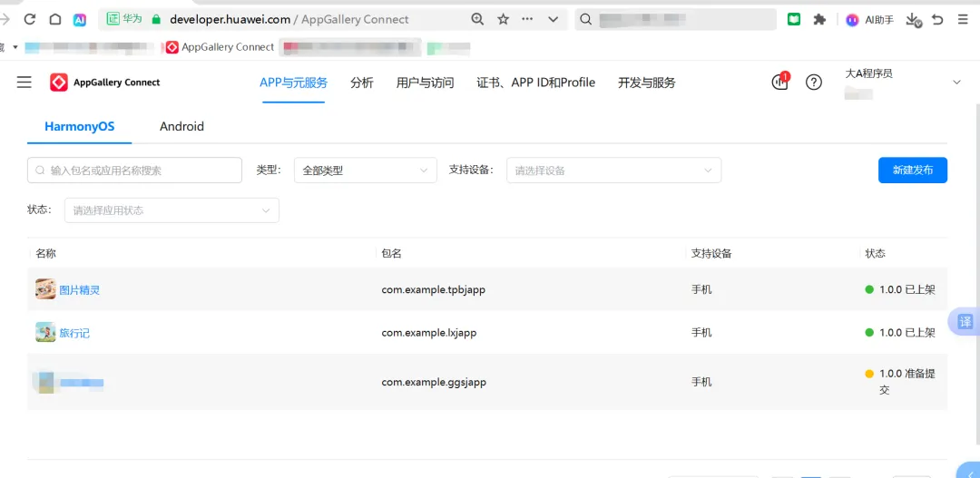Image resolution: width=980 pixels, height=478 pixels.
Task: Go to browser home page icon
Action: click(x=55, y=19)
